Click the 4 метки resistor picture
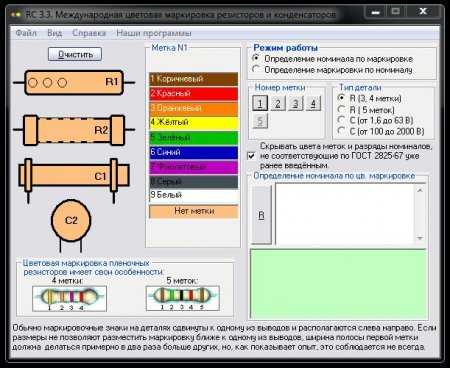Viewport: 450px width, 368px height. pyautogui.click(x=69, y=299)
